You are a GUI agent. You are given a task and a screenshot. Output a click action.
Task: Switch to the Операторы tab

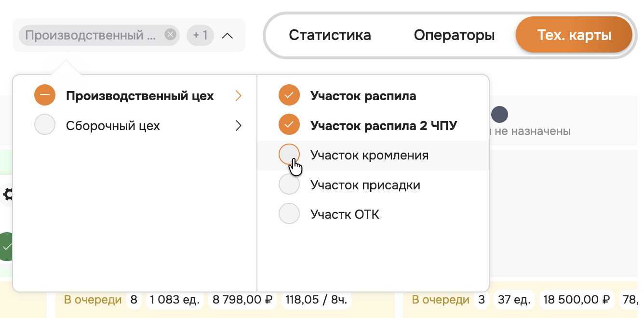point(454,35)
